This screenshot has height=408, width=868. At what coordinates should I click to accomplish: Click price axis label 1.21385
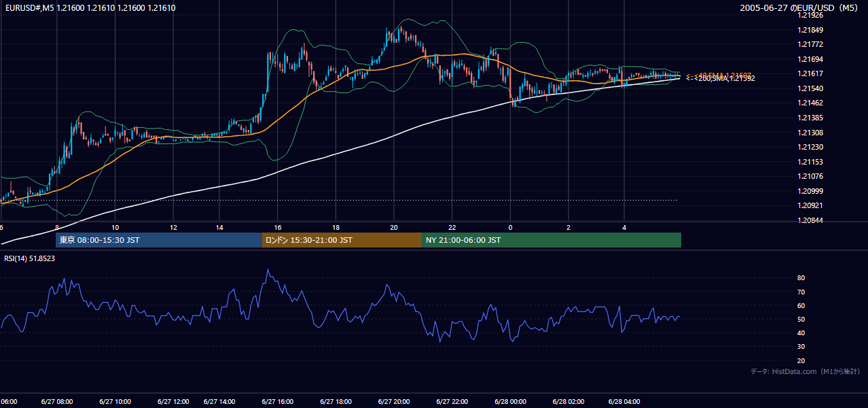tap(810, 118)
